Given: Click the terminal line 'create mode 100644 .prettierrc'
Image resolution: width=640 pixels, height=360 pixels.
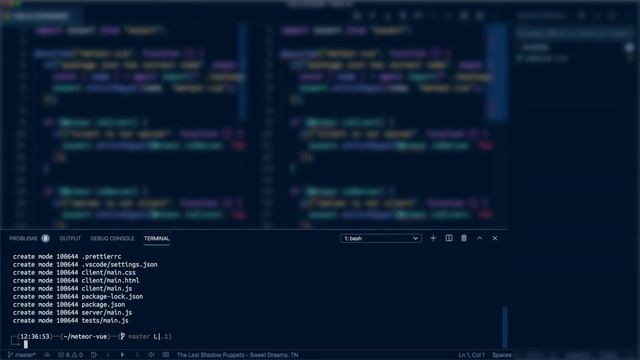Looking at the screenshot, I should 67,257.
